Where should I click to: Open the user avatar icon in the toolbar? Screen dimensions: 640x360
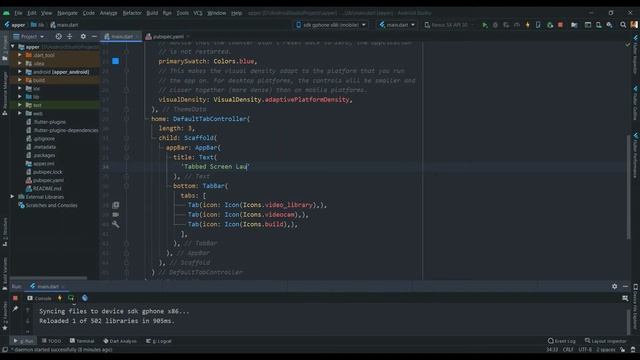pos(634,25)
